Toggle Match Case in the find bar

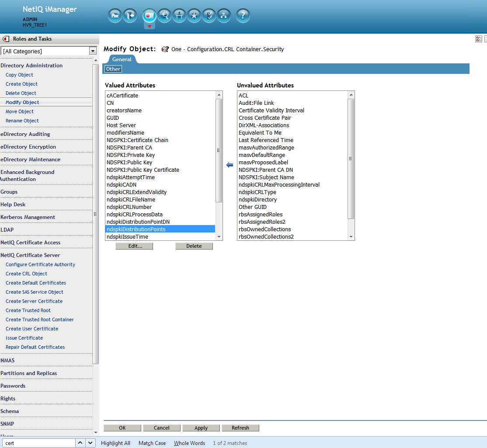pyautogui.click(x=152, y=443)
